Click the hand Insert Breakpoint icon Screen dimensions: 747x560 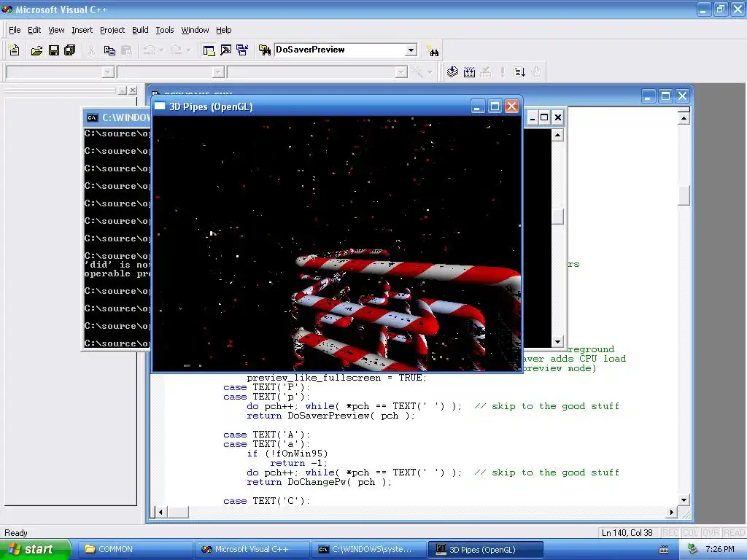coord(536,72)
